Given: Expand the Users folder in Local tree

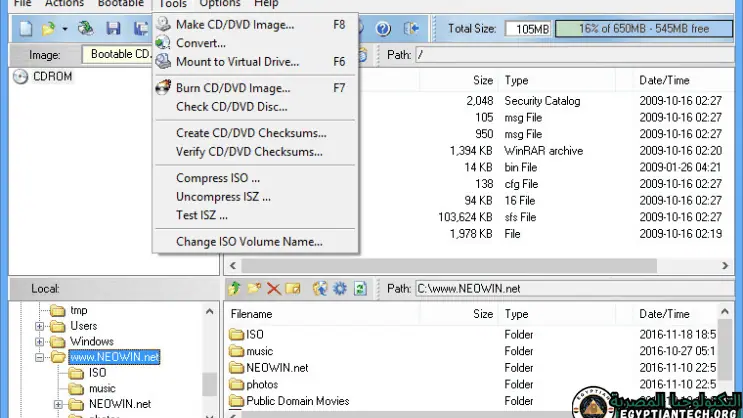Looking at the screenshot, I should [39, 326].
